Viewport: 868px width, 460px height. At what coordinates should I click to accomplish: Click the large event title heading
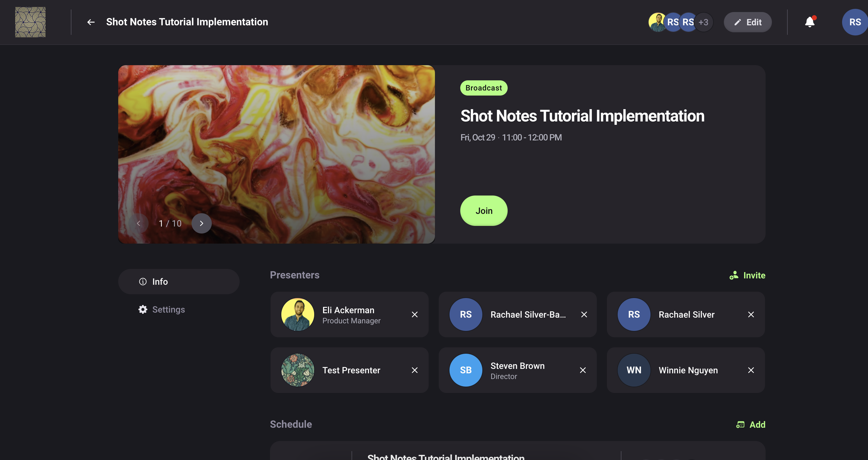(582, 116)
